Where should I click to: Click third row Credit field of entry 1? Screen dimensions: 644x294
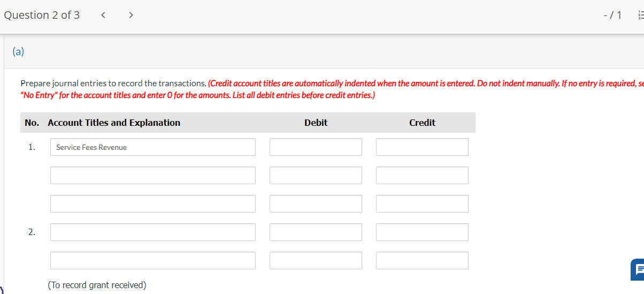(422, 204)
